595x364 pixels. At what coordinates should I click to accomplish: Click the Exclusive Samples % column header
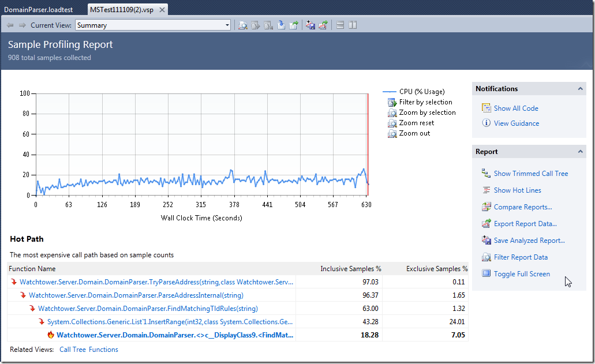437,269
